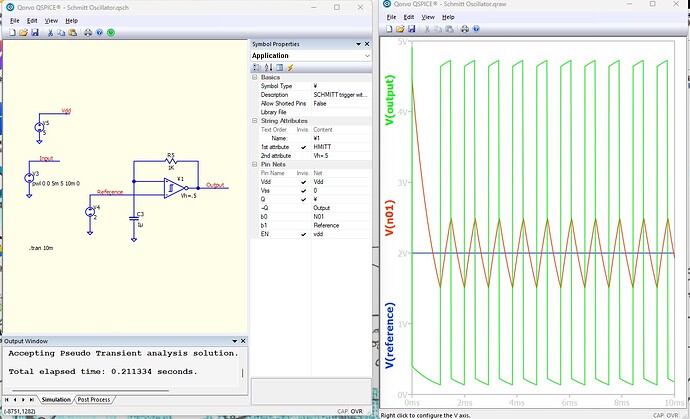Screen dimensions: 690x419
Task: Click lightning bolt icon in Symbol Properties
Action: pos(290,67)
